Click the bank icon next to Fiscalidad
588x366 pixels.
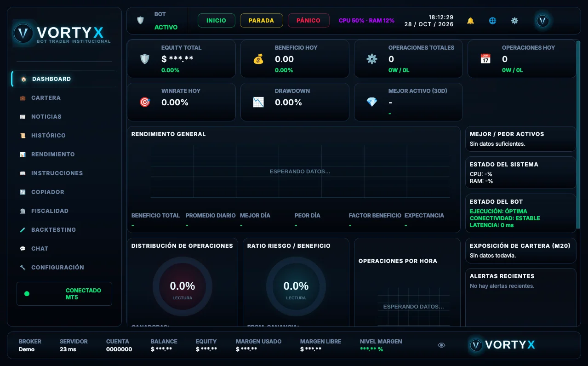23,211
